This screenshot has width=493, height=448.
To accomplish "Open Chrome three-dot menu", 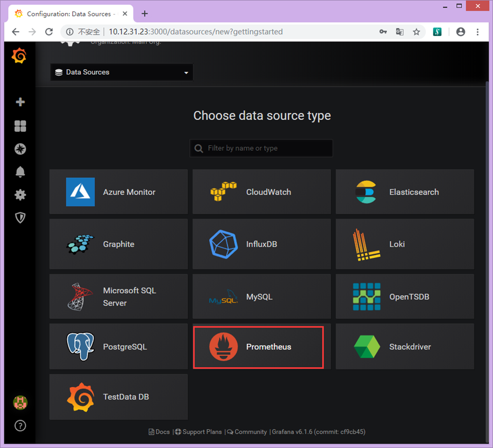I will click(x=478, y=32).
